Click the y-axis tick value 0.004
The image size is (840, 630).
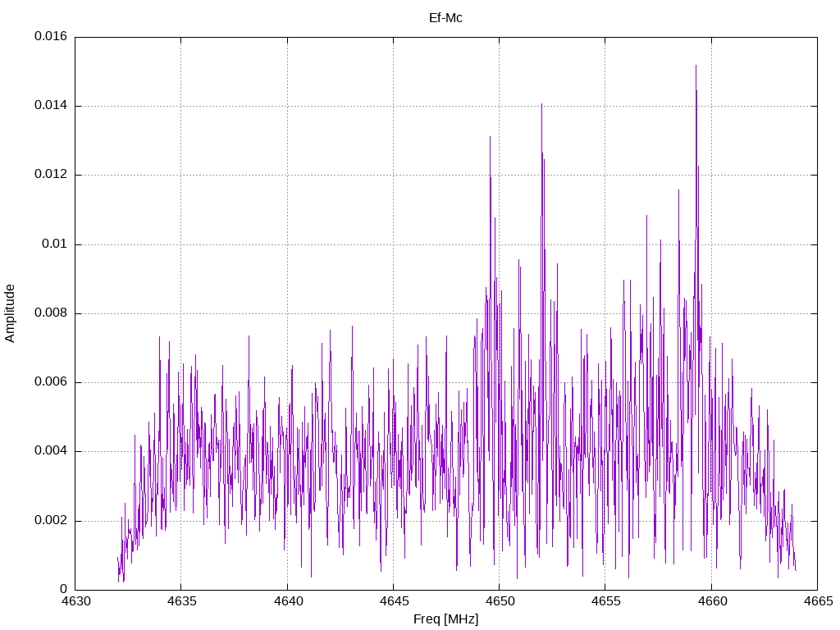(x=51, y=452)
